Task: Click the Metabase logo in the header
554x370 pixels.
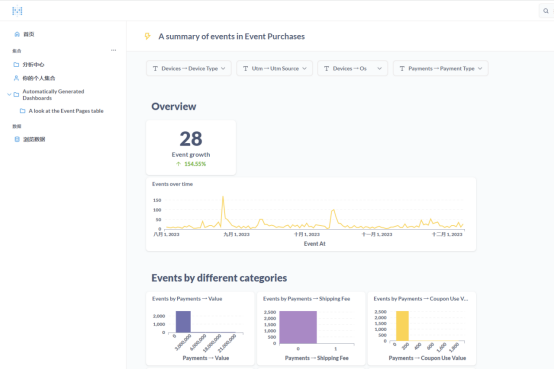Action: click(x=17, y=11)
